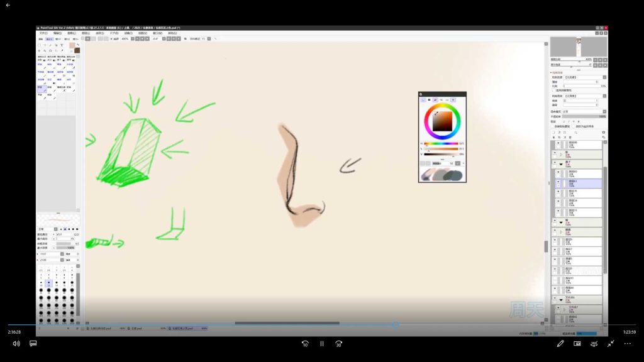Toggle the color wheel button in color panel
The width and height of the screenshot is (644, 362).
(423, 99)
